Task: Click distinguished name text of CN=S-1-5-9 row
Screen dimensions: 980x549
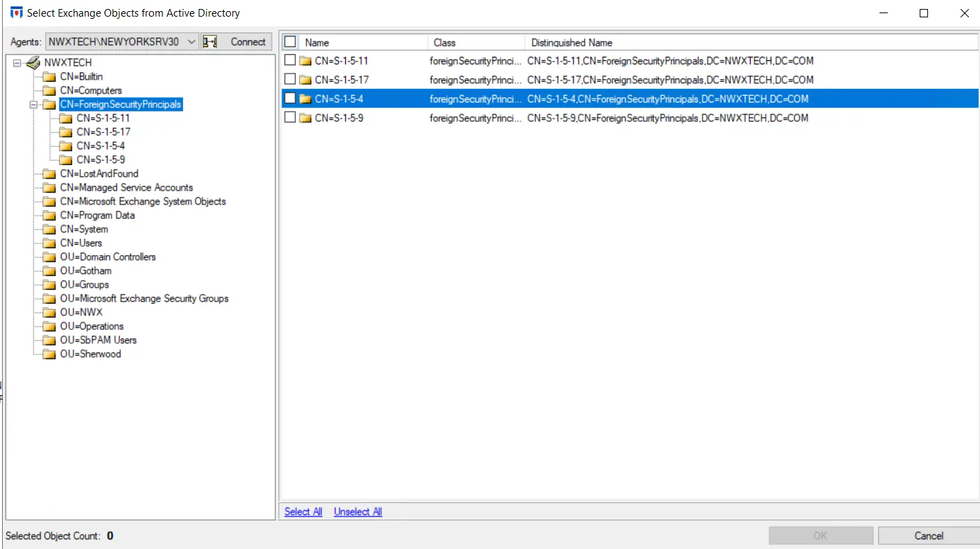Action: (x=667, y=118)
